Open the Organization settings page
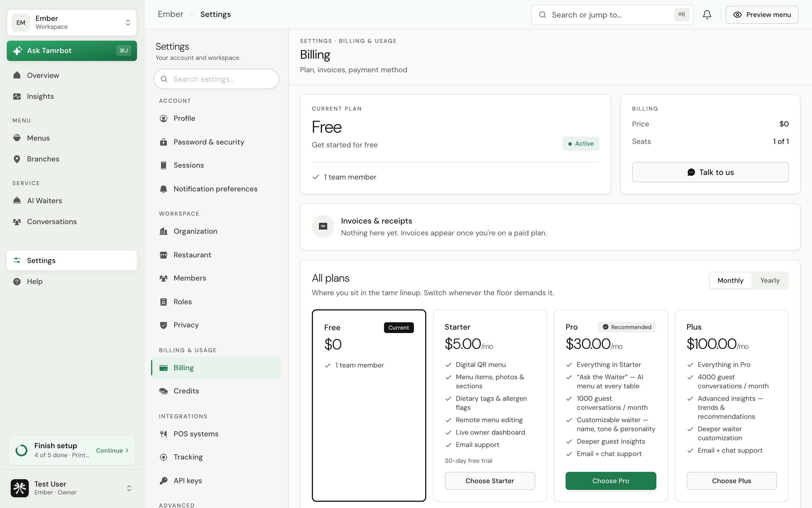 [216, 231]
